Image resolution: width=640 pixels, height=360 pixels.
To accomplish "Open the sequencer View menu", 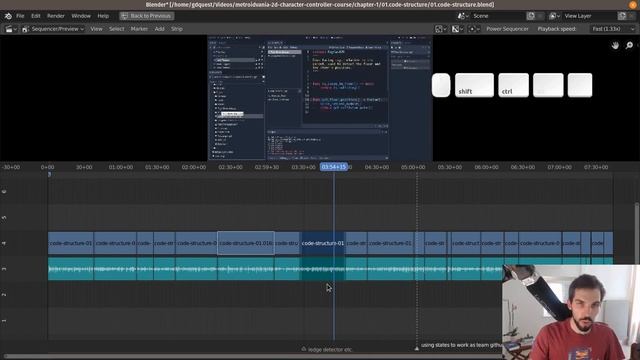I will (96, 29).
